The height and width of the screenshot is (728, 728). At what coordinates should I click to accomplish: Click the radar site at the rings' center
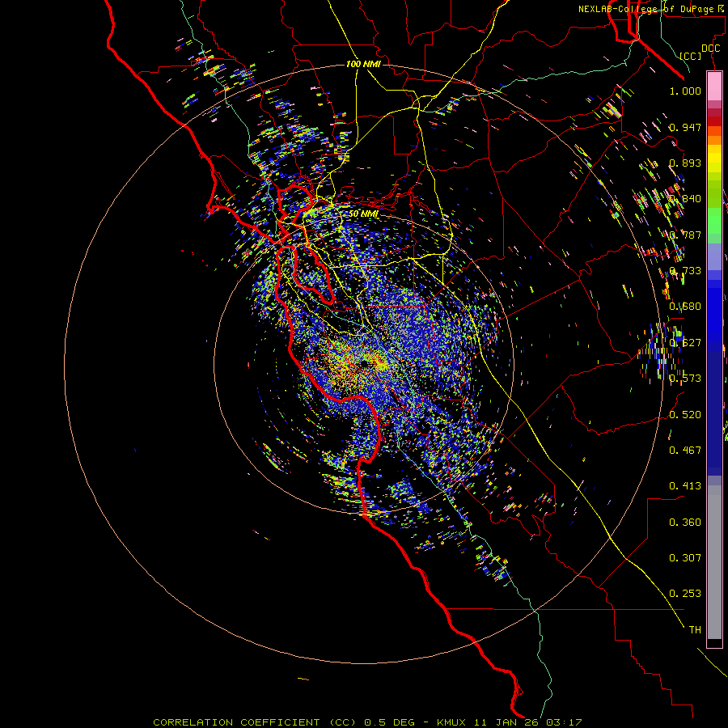365,362
